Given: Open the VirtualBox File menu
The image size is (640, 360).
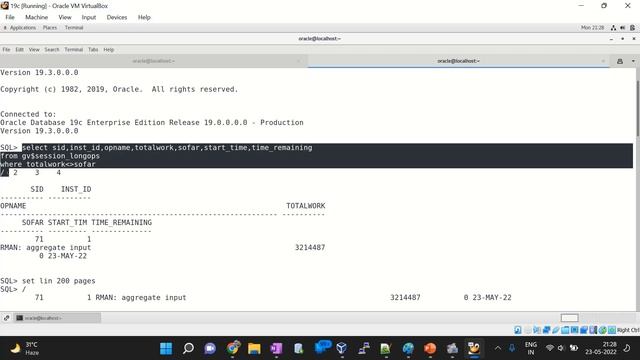Looking at the screenshot, I should click(x=10, y=17).
